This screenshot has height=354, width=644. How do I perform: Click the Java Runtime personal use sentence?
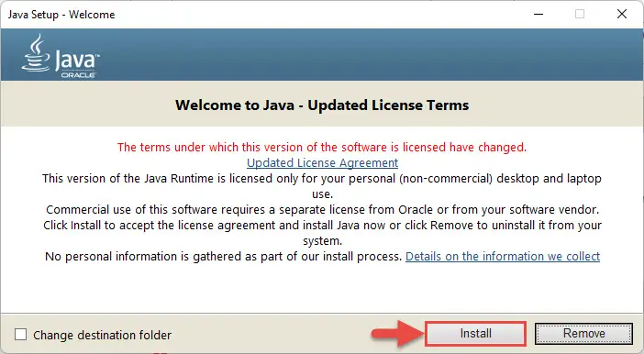(x=322, y=186)
